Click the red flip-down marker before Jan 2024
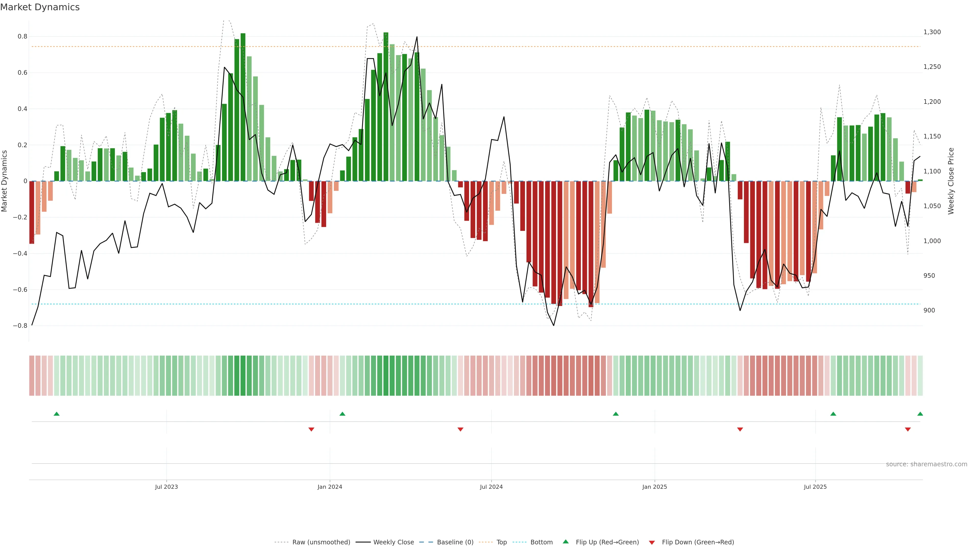 [311, 429]
